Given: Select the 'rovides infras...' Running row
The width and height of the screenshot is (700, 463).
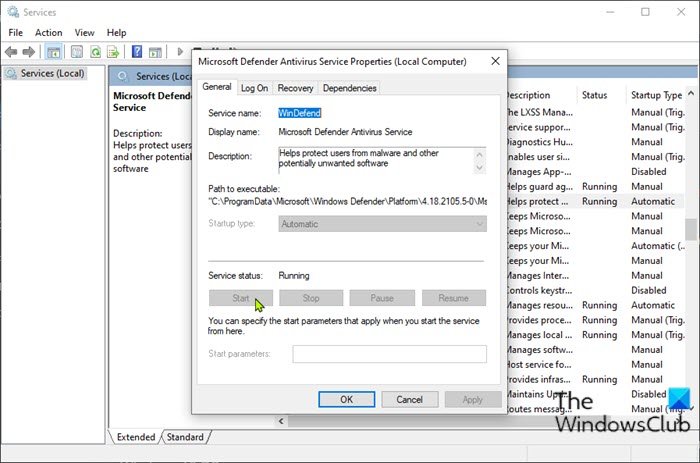Looking at the screenshot, I should (x=595, y=380).
